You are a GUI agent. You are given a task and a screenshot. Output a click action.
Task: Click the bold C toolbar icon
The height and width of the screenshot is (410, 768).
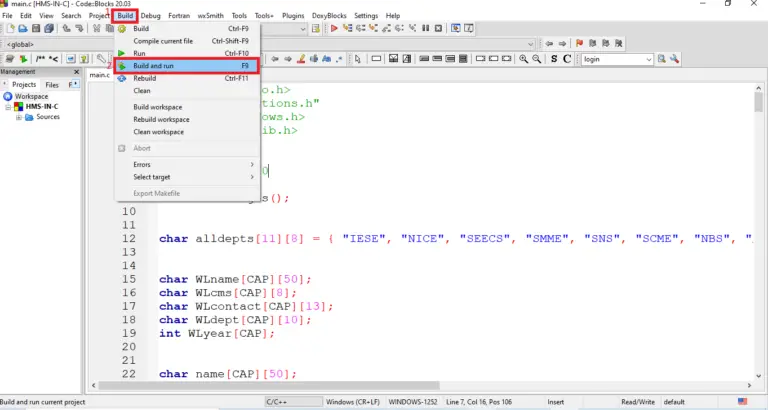pyautogui.click(x=567, y=59)
